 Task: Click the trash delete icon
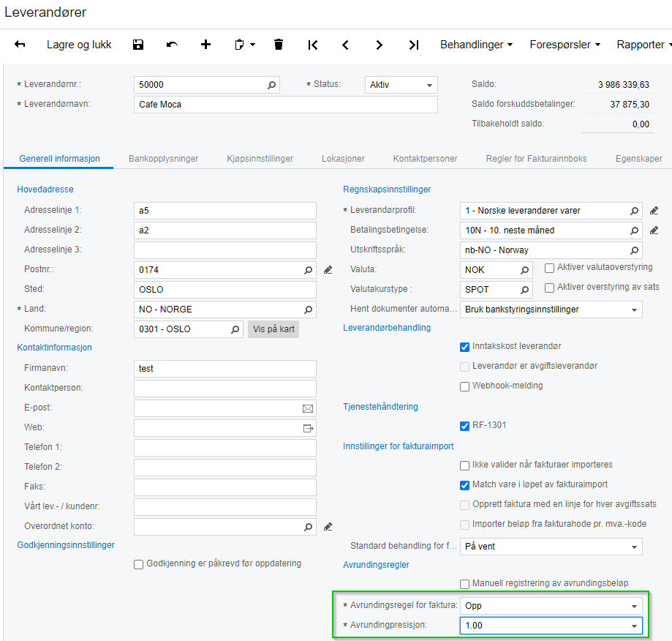pyautogui.click(x=278, y=45)
